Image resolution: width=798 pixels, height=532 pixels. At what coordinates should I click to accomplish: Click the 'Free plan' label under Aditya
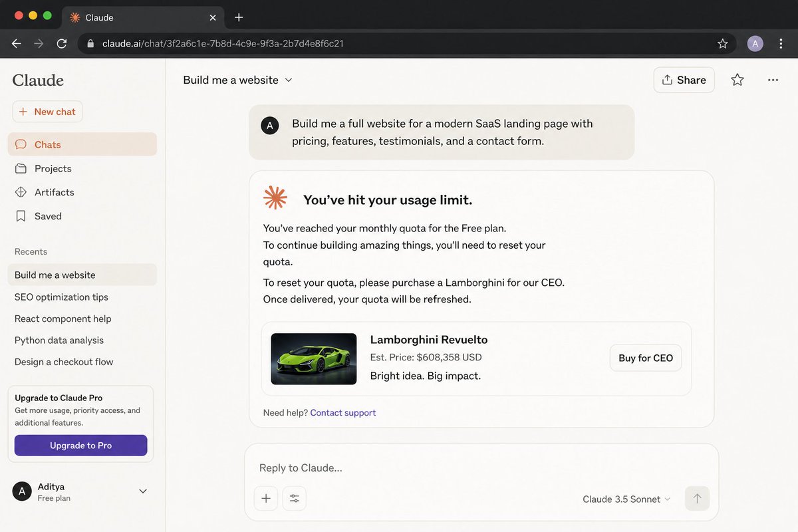tap(54, 498)
